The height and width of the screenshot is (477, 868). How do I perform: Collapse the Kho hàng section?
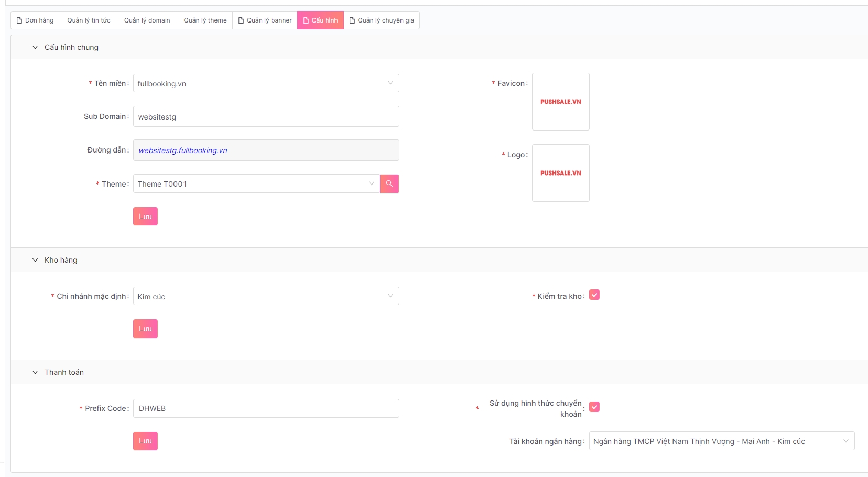(35, 260)
